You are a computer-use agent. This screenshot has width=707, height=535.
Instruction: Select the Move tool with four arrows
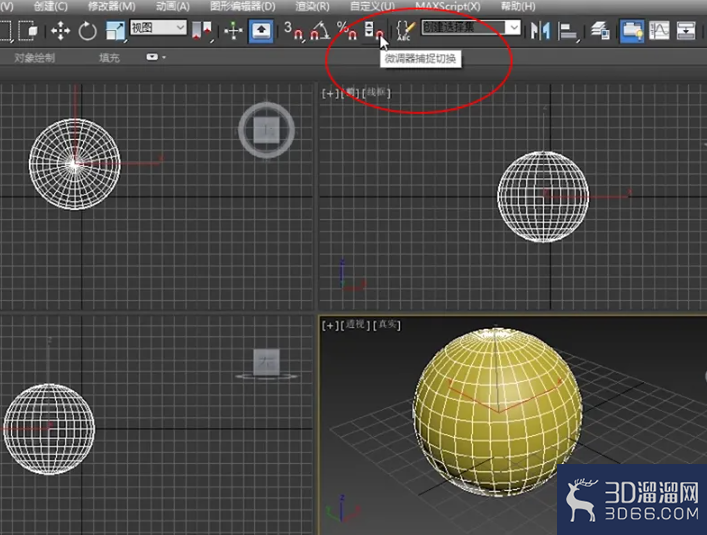tap(60, 31)
